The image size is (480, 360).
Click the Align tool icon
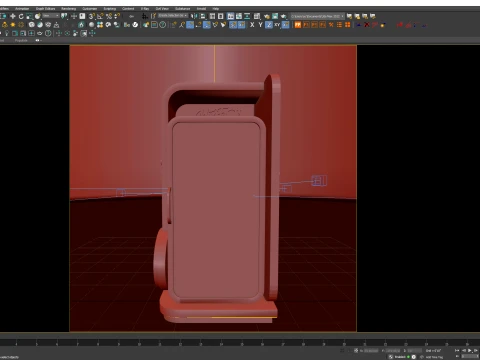[x=202, y=16]
